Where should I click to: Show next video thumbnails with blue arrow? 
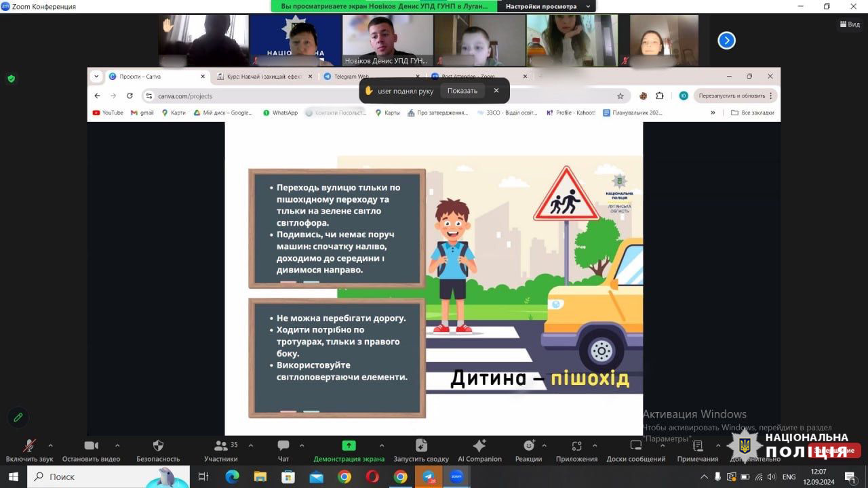tap(726, 41)
